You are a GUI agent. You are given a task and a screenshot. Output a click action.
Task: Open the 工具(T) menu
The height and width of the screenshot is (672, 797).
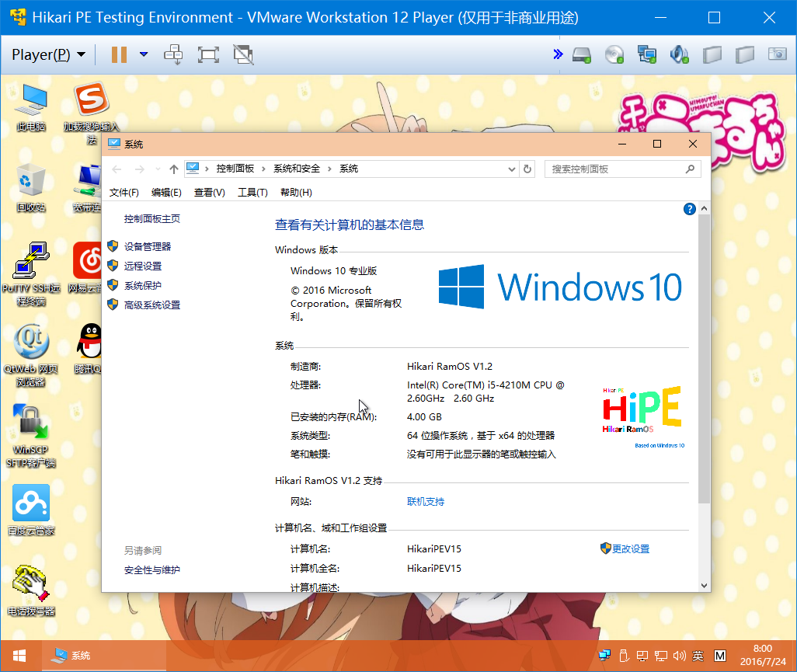252,192
